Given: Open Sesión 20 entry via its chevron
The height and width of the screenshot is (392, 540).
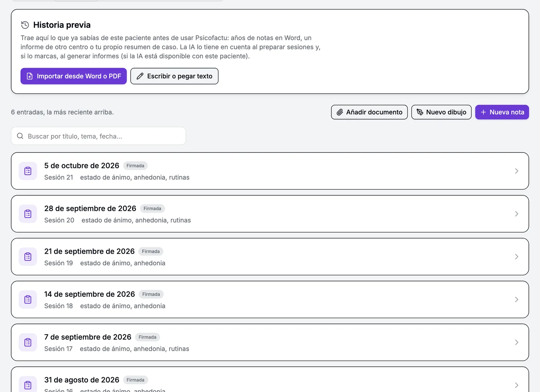Looking at the screenshot, I should pyautogui.click(x=516, y=214).
